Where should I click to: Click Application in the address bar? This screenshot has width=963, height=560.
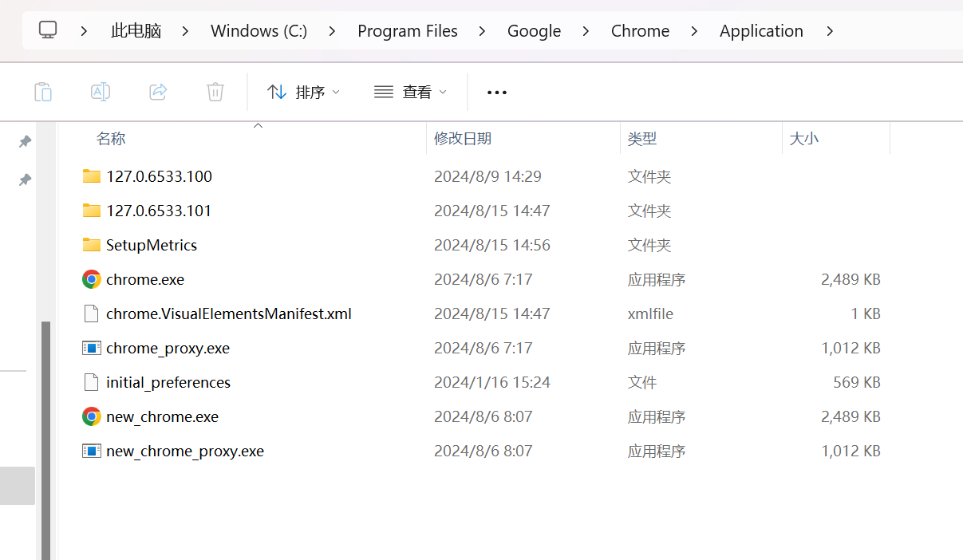pos(761,31)
